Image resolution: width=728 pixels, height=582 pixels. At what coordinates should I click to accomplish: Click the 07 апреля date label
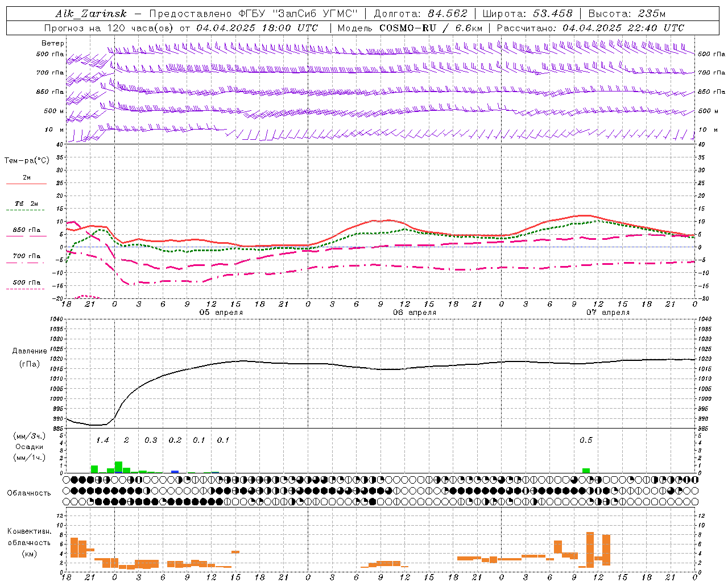(608, 313)
